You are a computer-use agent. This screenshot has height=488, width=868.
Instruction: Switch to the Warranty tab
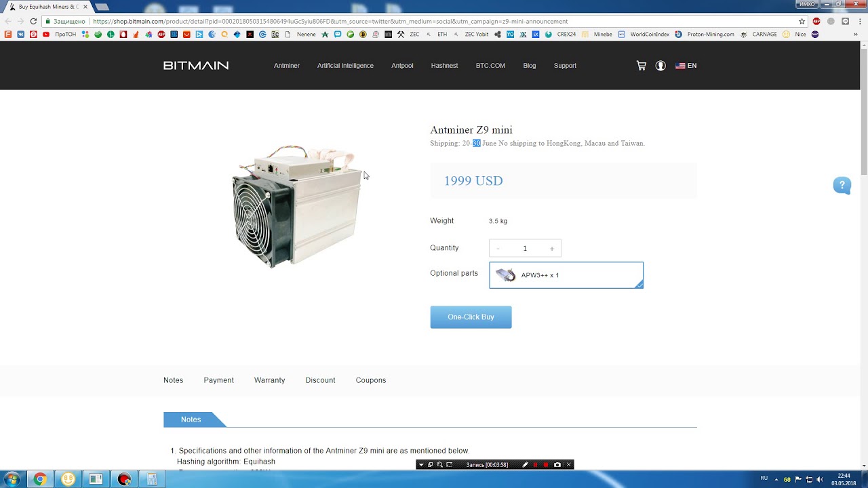[x=269, y=380]
